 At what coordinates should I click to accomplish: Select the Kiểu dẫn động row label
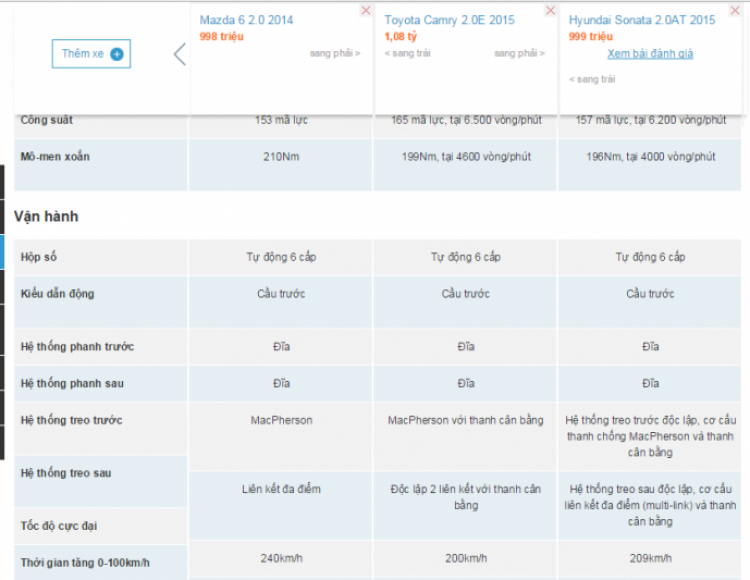coord(57,294)
